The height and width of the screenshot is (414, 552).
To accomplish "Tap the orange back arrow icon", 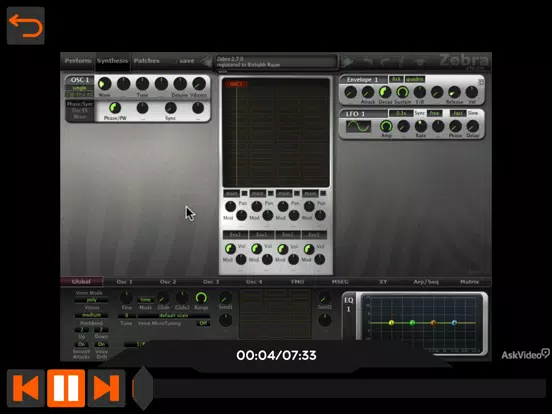I will pyautogui.click(x=26, y=25).
